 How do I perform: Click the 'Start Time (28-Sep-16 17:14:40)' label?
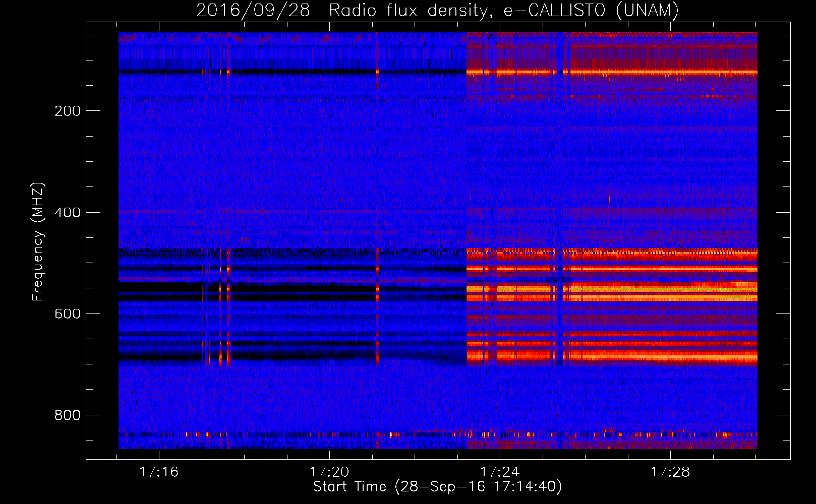point(438,487)
